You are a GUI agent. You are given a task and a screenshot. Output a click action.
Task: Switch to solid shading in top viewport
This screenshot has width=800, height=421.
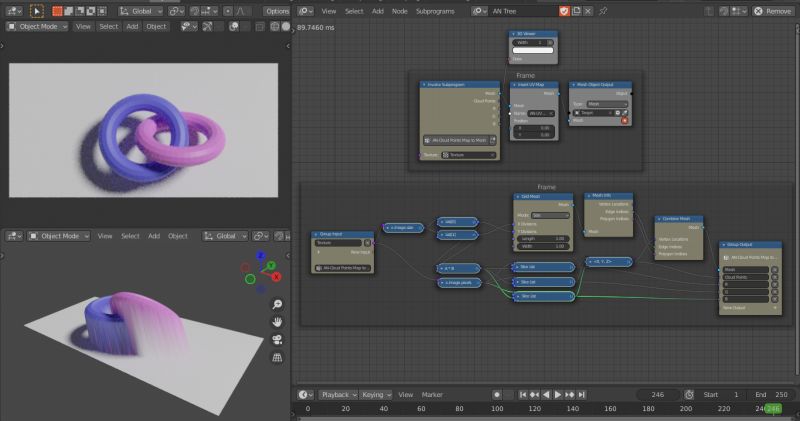point(286,27)
